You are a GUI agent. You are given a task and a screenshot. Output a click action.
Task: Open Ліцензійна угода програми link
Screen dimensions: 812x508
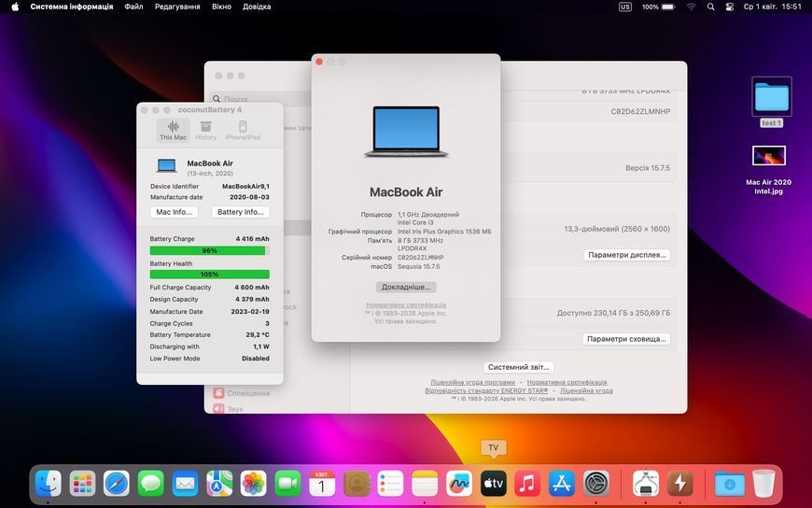click(x=473, y=382)
